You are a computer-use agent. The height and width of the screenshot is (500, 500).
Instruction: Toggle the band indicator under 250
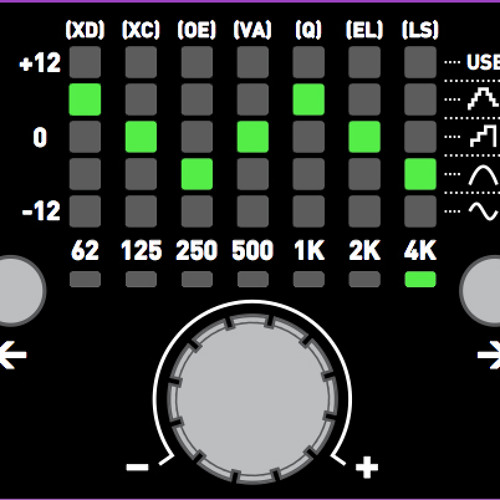point(197,279)
